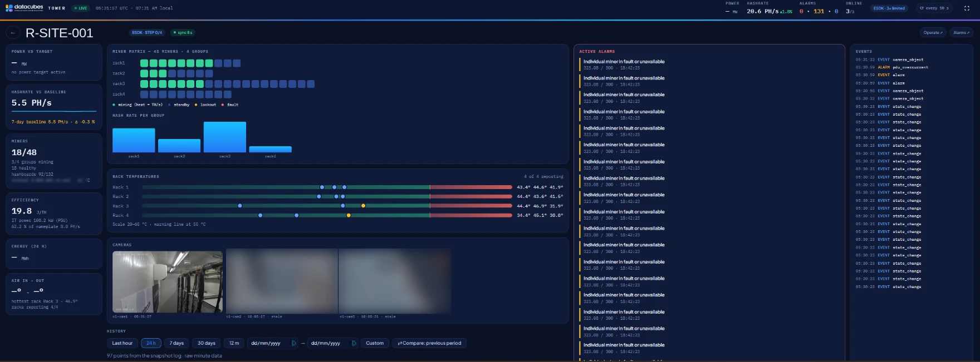Open the c1-cam1 camera thumbnail
Viewport: 980px width, 362px height.
(168, 282)
